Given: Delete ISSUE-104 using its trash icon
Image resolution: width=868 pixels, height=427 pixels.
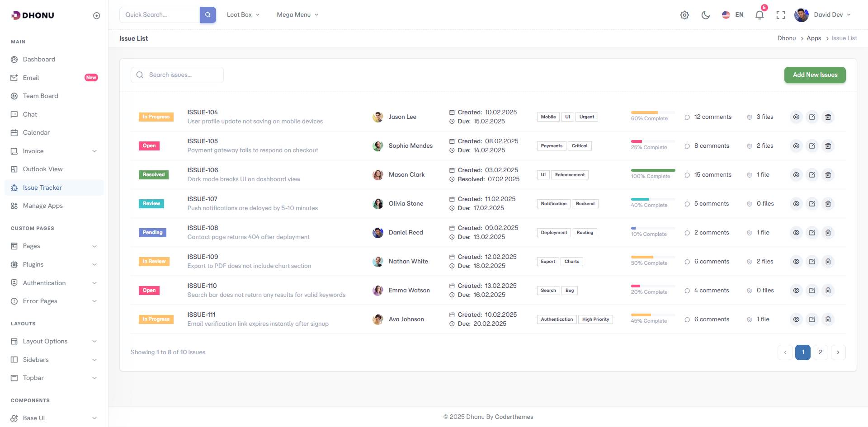Looking at the screenshot, I should point(828,117).
